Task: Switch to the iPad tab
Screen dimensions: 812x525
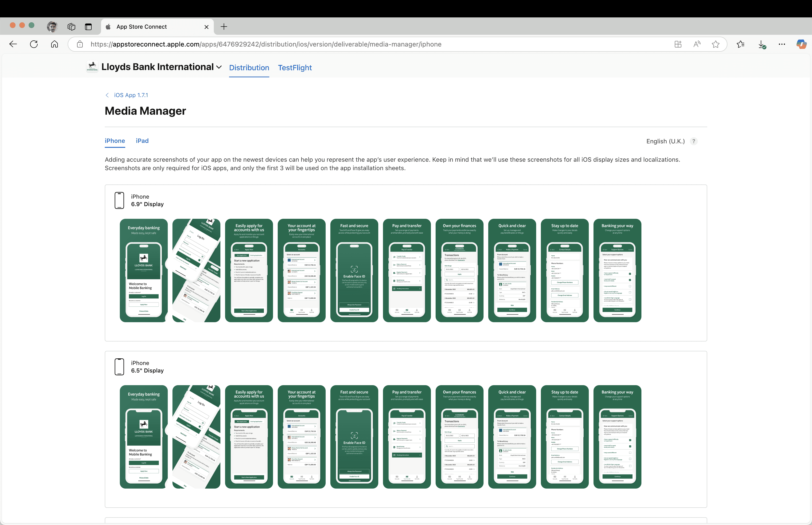Action: point(142,141)
